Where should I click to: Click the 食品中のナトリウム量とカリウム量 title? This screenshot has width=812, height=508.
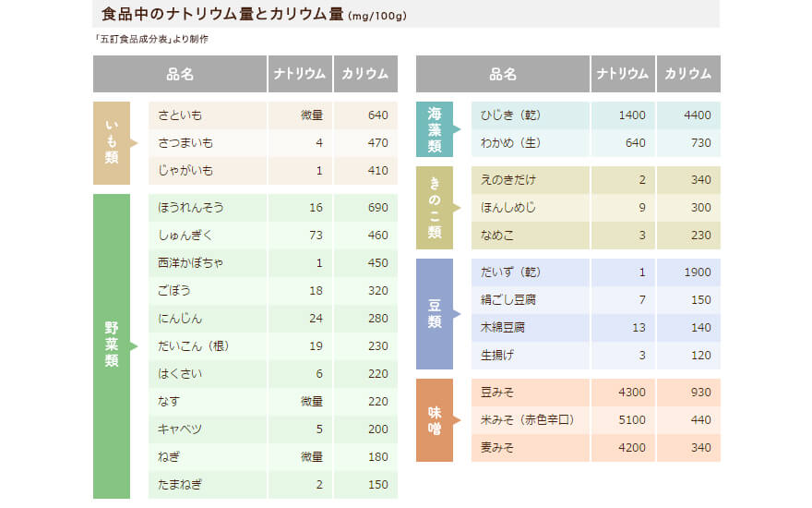(x=222, y=15)
